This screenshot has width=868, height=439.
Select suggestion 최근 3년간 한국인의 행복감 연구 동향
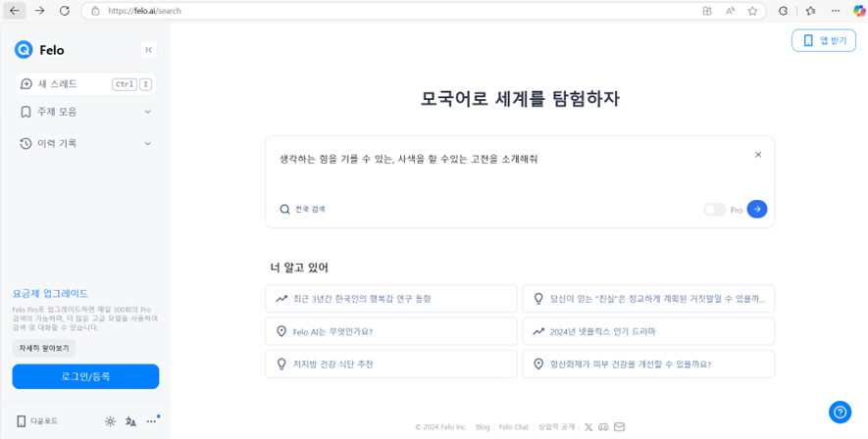pos(391,299)
